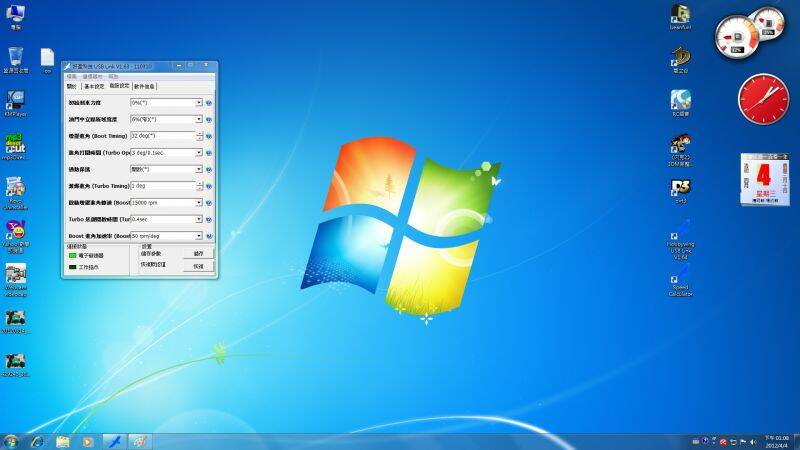Viewport: 800px width, 450px height.
Task: Switch to the fourth tab, software info
Action: 144,87
